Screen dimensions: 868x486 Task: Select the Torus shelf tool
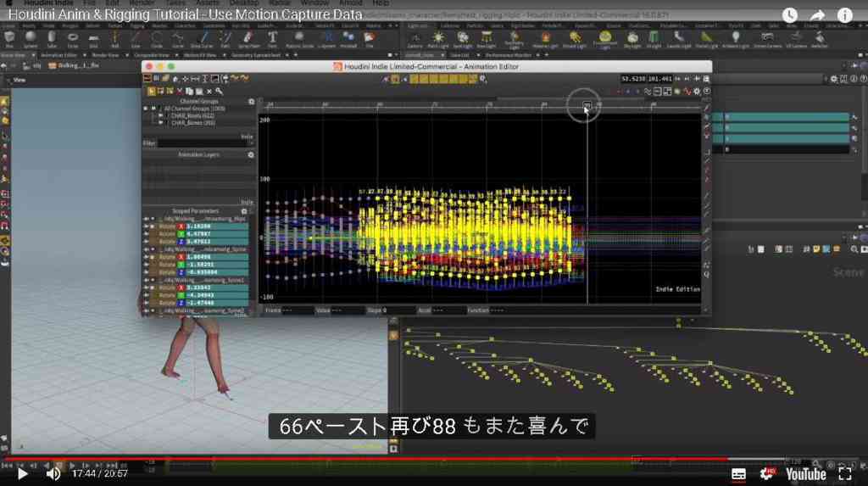tap(73, 37)
